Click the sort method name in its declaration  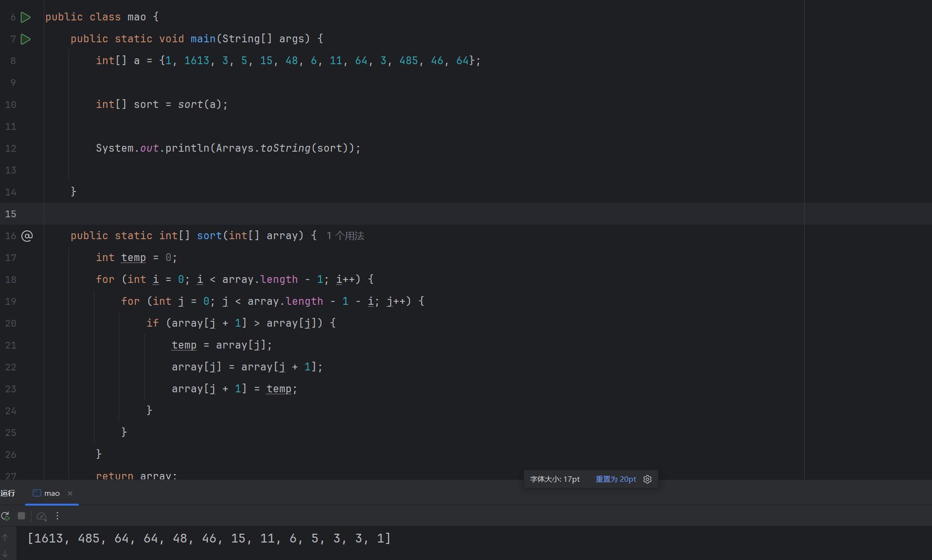(x=210, y=236)
